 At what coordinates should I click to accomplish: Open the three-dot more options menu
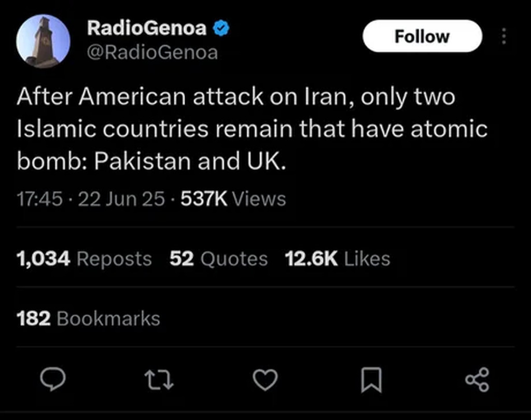point(504,36)
